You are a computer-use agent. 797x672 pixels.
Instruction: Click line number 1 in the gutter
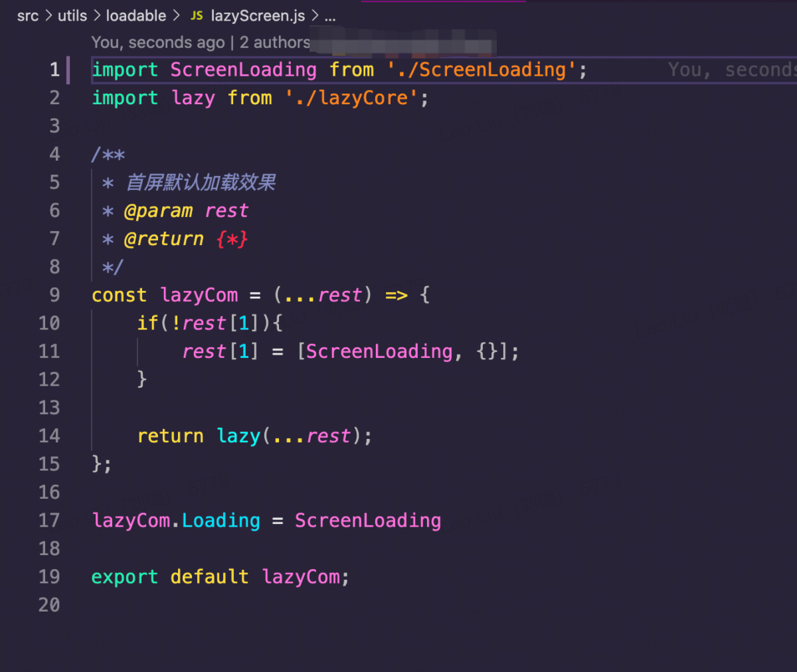pyautogui.click(x=54, y=70)
